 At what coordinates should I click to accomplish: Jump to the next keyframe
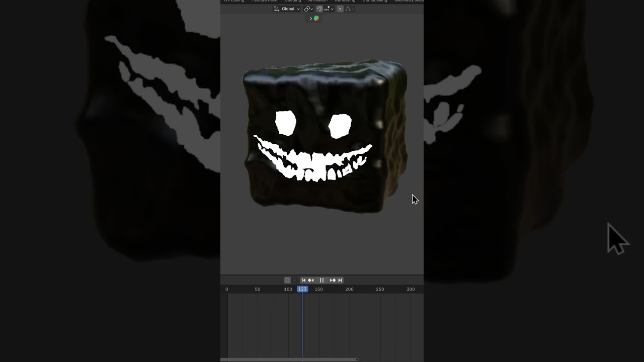333,280
